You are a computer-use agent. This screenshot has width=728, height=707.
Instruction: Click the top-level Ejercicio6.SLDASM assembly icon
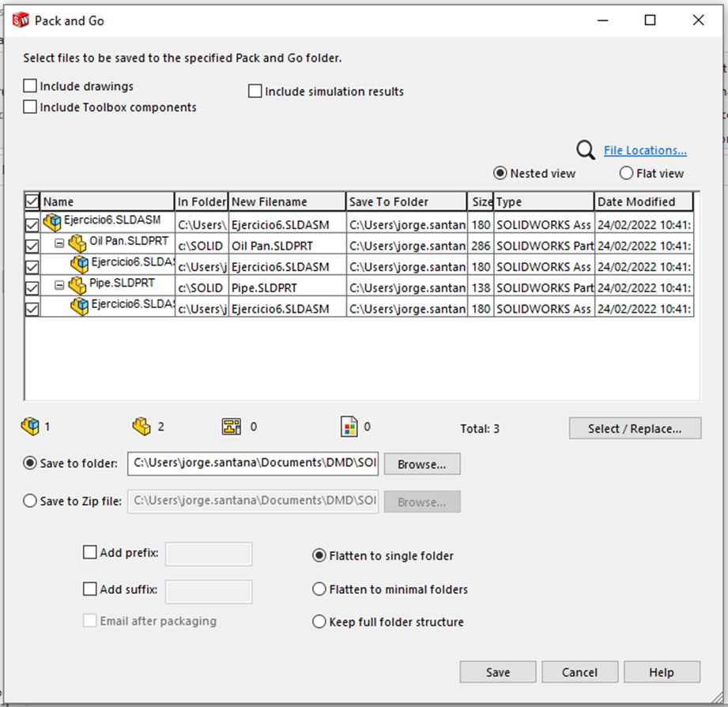pos(52,222)
